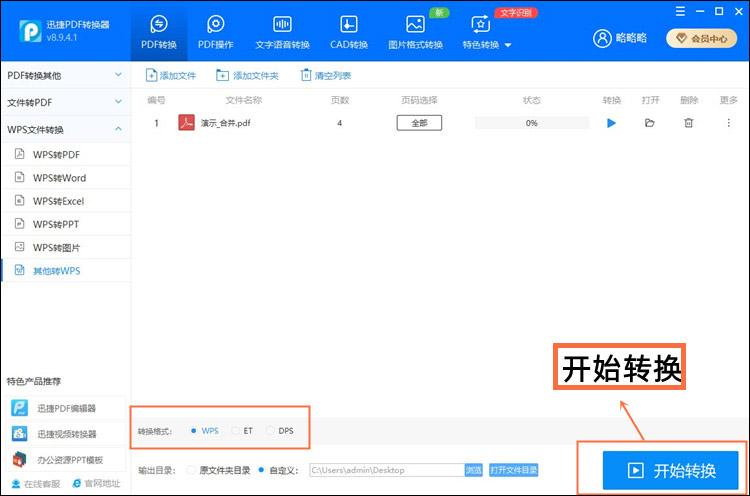Open more options three-dot icon
Image resolution: width=750 pixels, height=496 pixels.
[x=728, y=123]
